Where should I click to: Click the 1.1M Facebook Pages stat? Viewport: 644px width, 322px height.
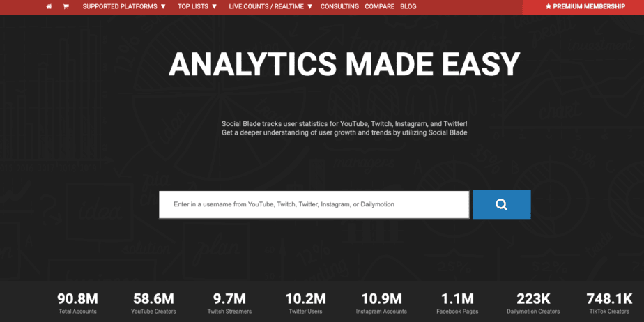tap(457, 303)
